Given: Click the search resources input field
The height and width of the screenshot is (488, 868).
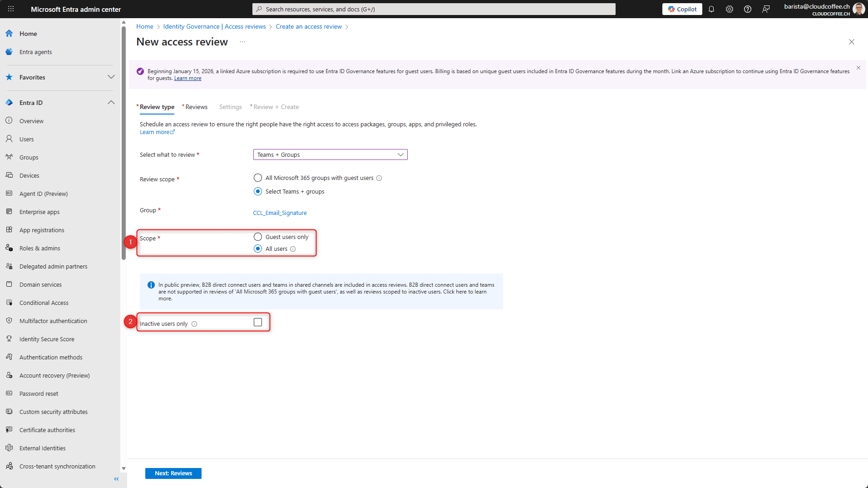Looking at the screenshot, I should 434,9.
